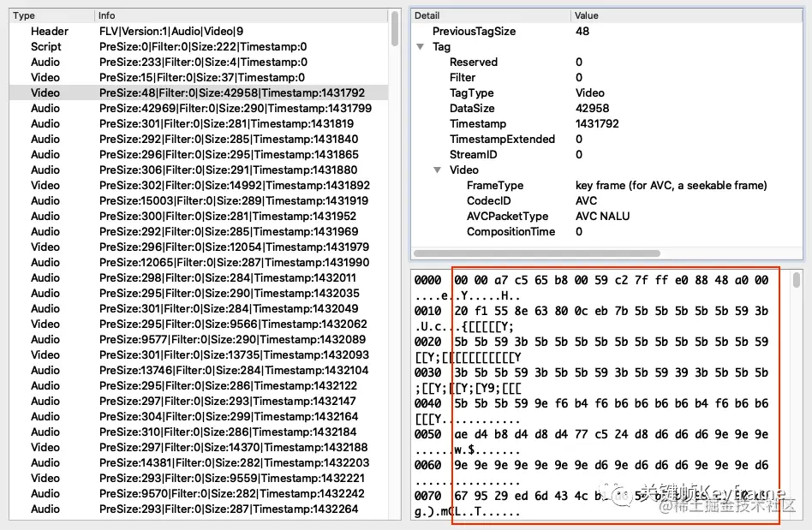Select the StreamID detail row
This screenshot has height=530, width=812.
click(607, 155)
